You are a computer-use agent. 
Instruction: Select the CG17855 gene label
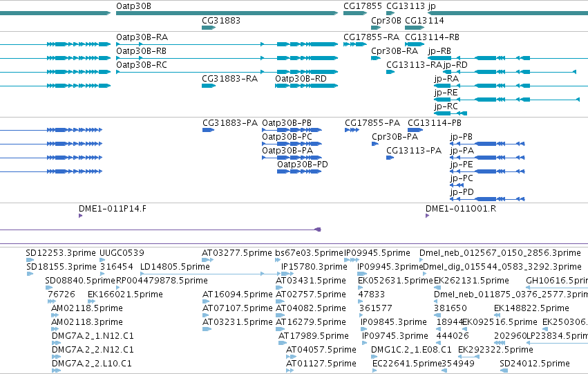(x=363, y=6)
